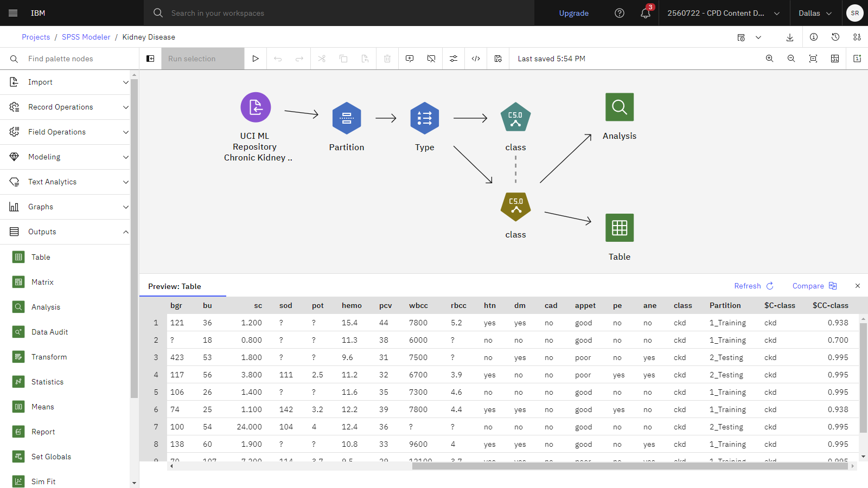The image size is (868, 488).
Task: Toggle the palette panel visibility icon
Action: (150, 59)
